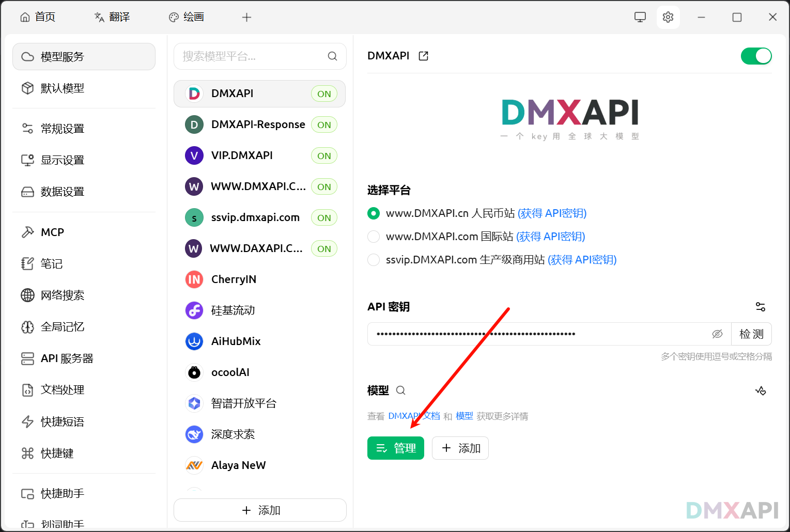Screen dimensions: 790x532
Task: Open the settings gear in title bar
Action: (668, 17)
